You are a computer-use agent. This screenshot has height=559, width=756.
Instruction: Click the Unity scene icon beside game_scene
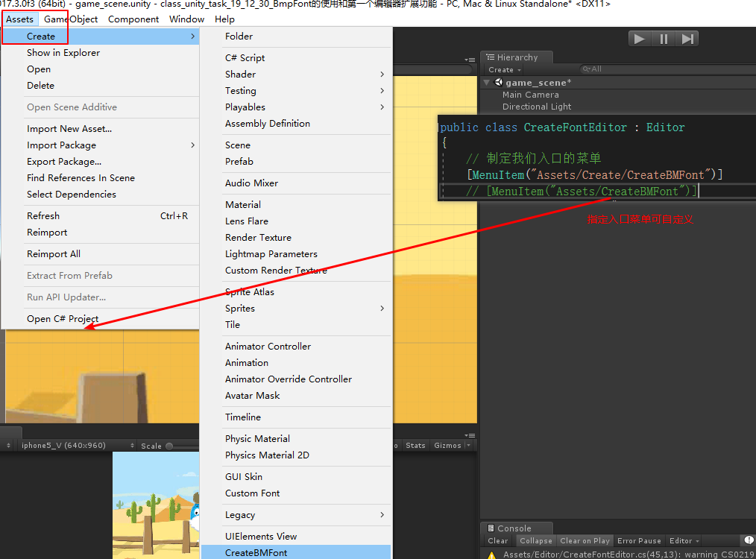499,83
